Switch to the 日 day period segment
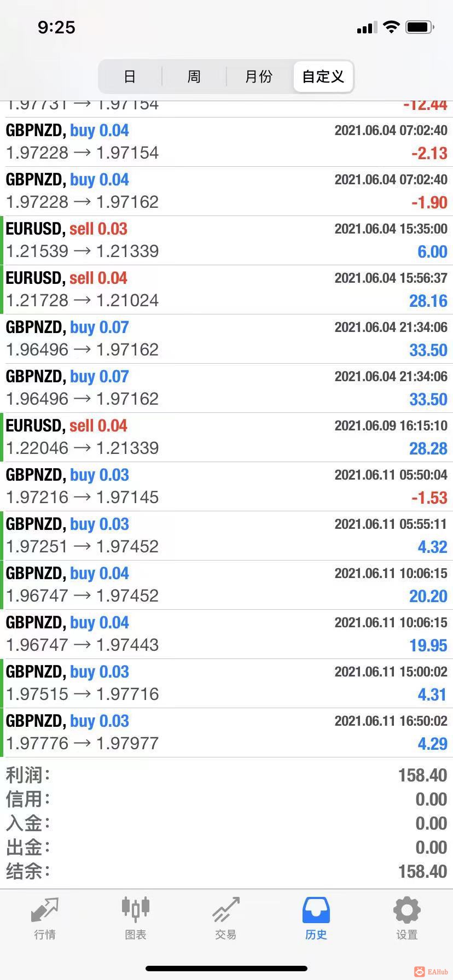This screenshot has height=980, width=453. click(130, 77)
